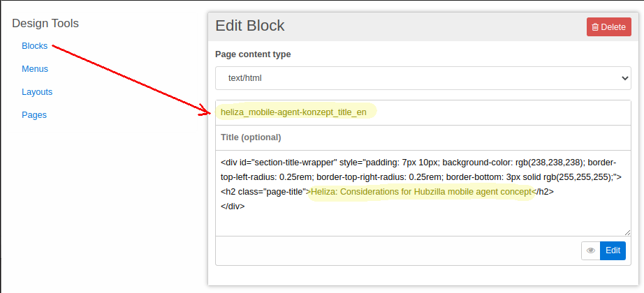Click the h2 page-title opening tag
Image resolution: width=644 pixels, height=293 pixels.
tap(264, 191)
